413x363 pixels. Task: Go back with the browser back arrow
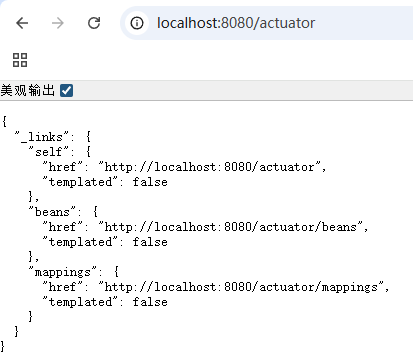click(22, 23)
